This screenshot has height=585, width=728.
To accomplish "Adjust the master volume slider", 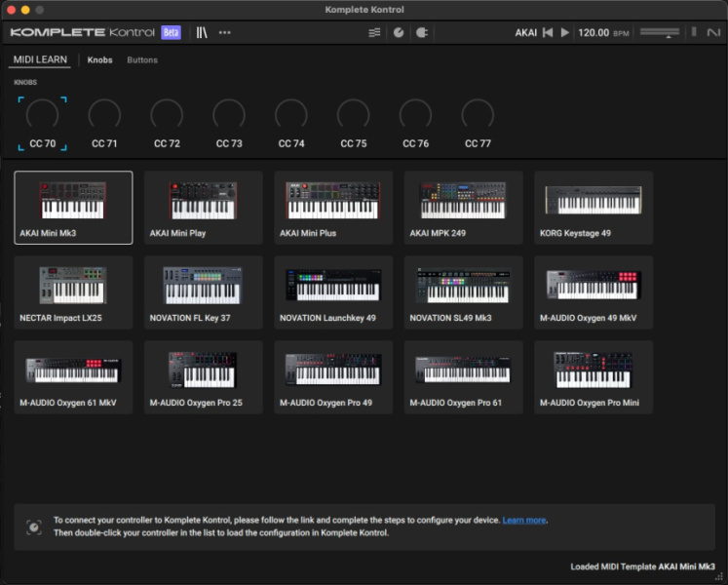I will point(659,32).
